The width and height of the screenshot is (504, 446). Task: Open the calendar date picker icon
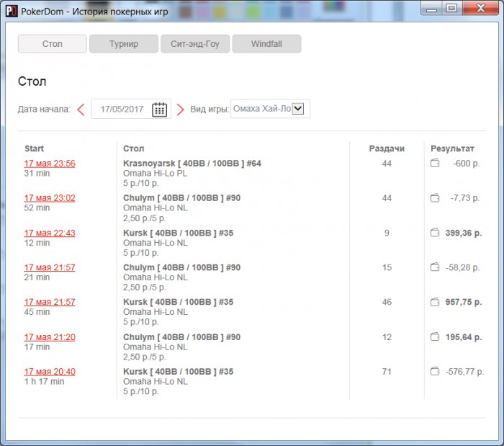pos(159,110)
